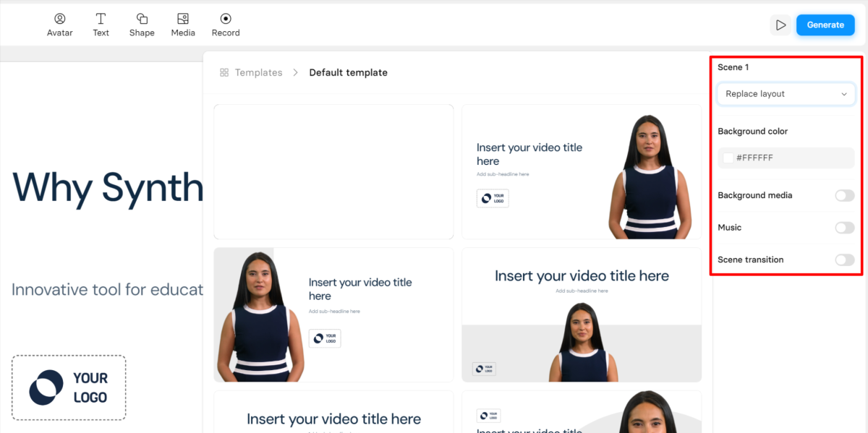Click the Templates grid icon

point(224,72)
